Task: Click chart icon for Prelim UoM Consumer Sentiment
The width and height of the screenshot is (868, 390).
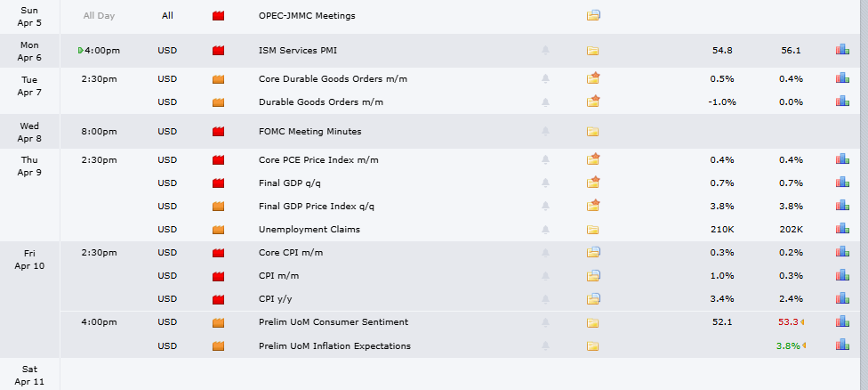Action: click(841, 321)
